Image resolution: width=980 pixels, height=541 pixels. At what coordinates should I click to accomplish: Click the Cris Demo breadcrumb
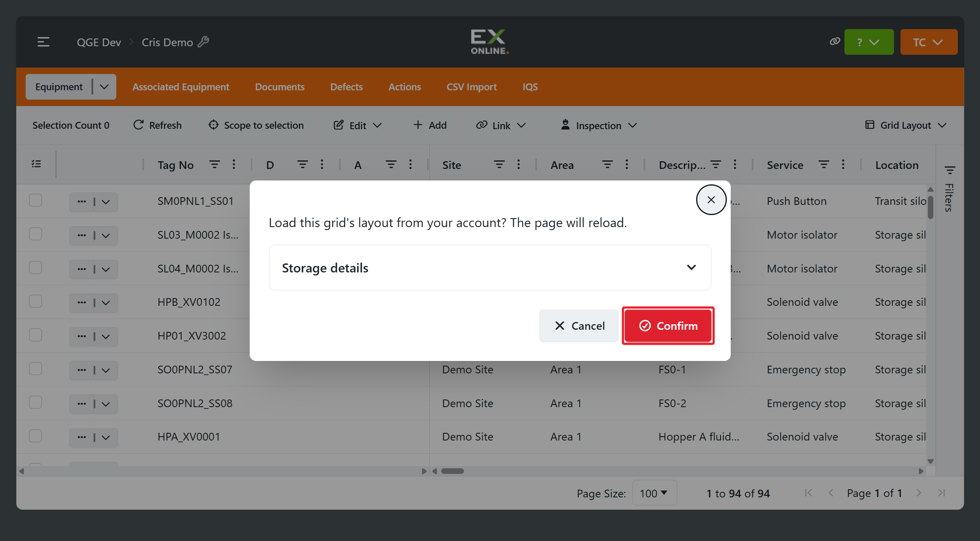(167, 42)
